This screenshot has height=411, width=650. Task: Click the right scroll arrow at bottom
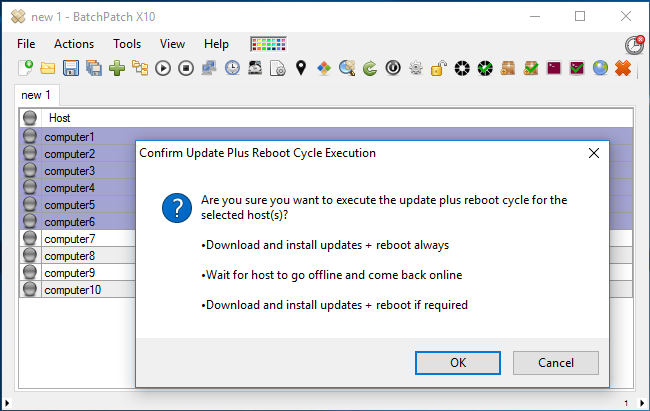click(x=642, y=403)
